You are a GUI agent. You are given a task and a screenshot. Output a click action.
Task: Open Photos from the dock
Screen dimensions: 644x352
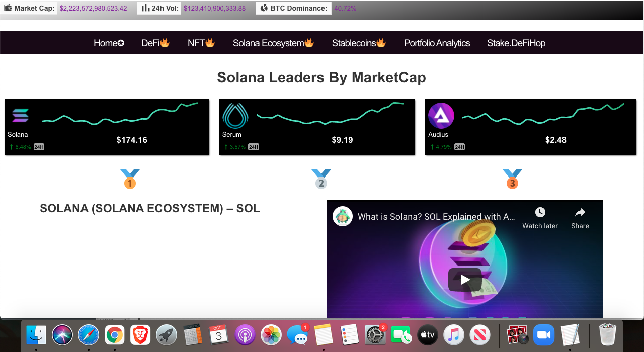271,335
